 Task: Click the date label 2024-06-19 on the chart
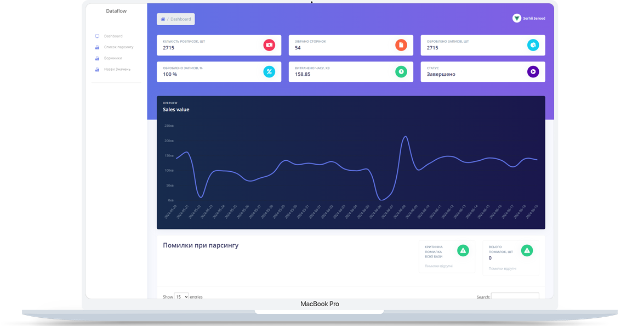coord(532,212)
